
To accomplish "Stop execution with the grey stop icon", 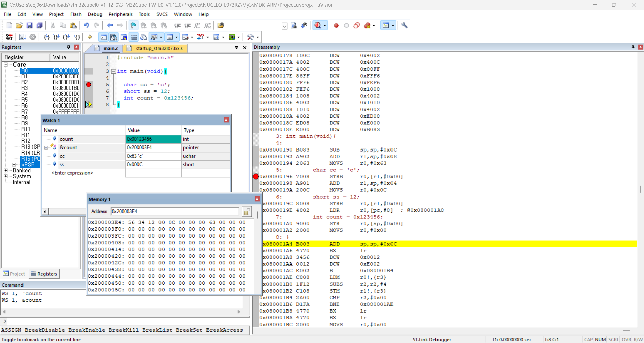I will click(33, 37).
